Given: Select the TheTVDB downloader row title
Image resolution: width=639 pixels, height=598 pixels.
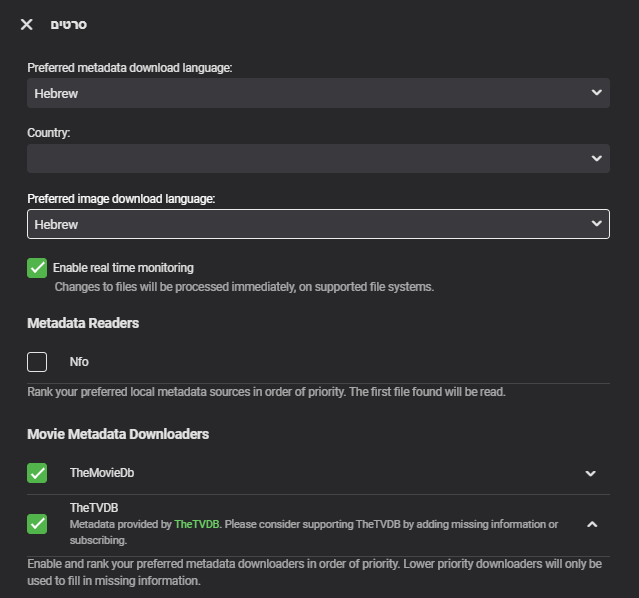Looking at the screenshot, I should [x=94, y=508].
